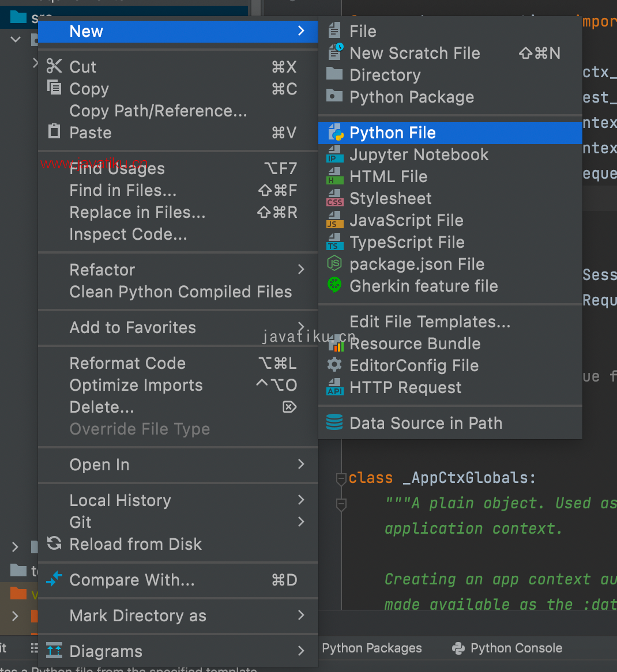
Task: Expand the Git submenu arrow
Action: pos(301,522)
